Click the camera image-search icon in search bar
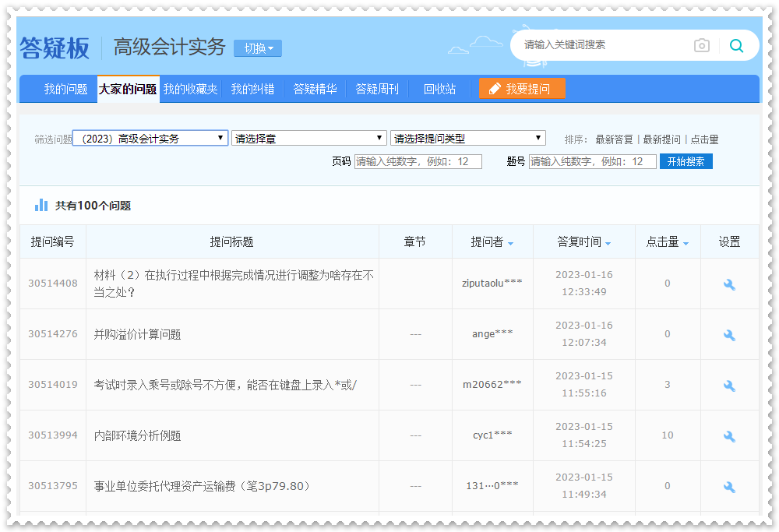This screenshot has height=532, width=779. pyautogui.click(x=701, y=45)
